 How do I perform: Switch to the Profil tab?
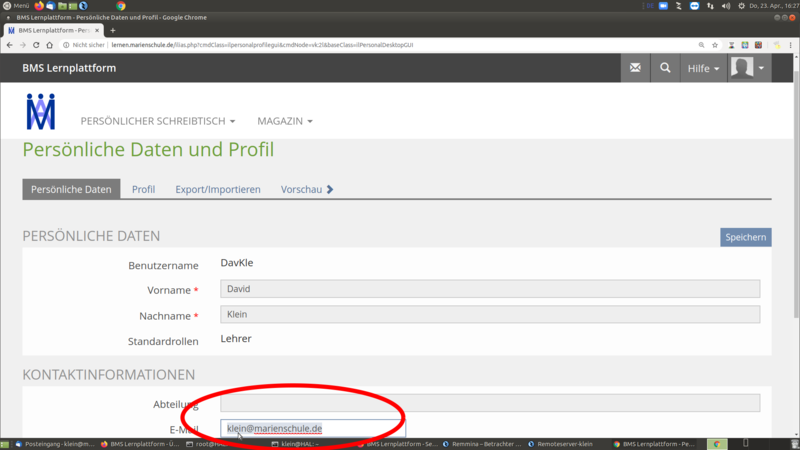[x=143, y=189]
